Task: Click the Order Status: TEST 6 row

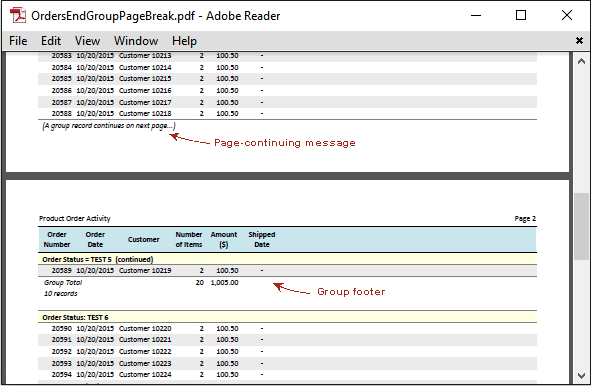Action: 287,317
